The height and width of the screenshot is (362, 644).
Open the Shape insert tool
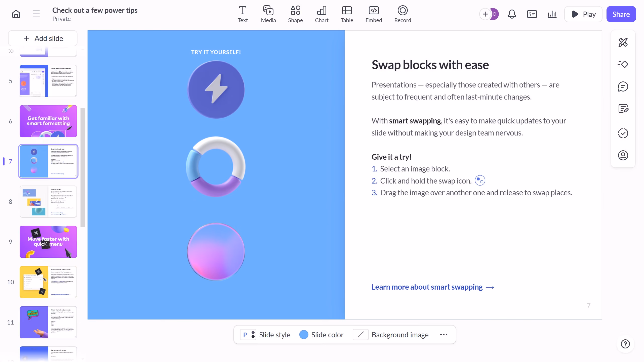pos(295,14)
